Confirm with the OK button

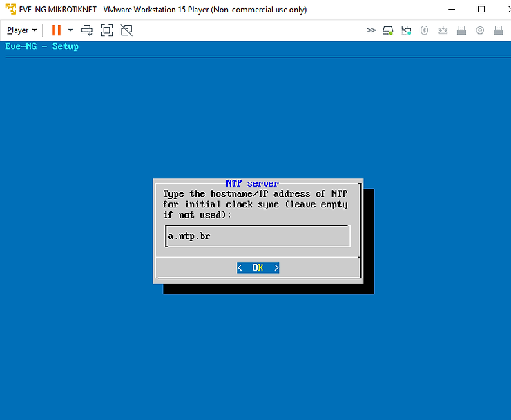[258, 268]
